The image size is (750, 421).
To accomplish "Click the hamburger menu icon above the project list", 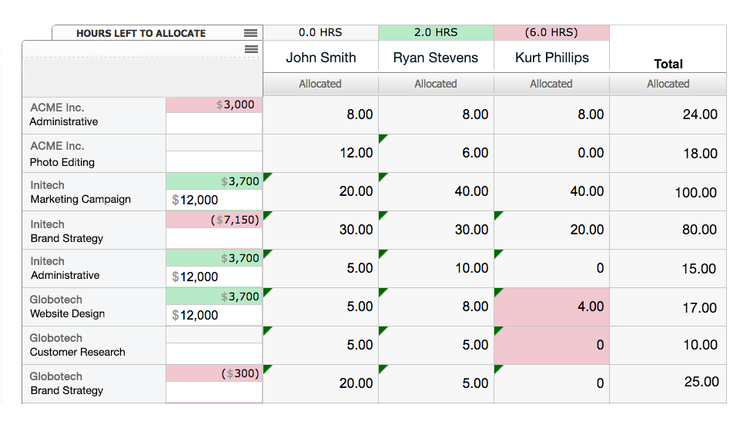I will 250,49.
